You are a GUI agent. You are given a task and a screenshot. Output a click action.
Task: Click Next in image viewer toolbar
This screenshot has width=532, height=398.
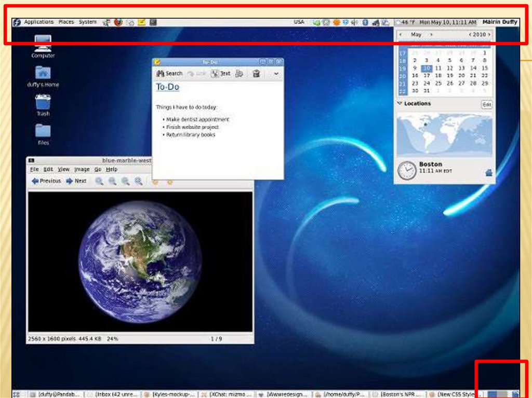pyautogui.click(x=76, y=181)
